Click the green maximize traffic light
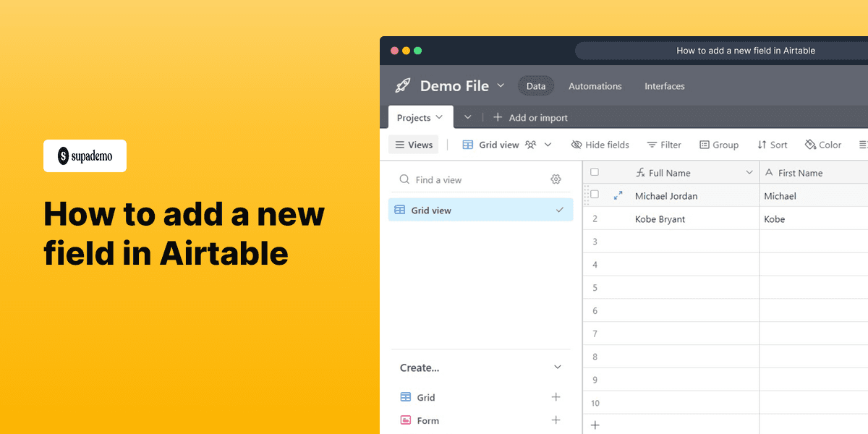The height and width of the screenshot is (434, 868). pos(417,51)
